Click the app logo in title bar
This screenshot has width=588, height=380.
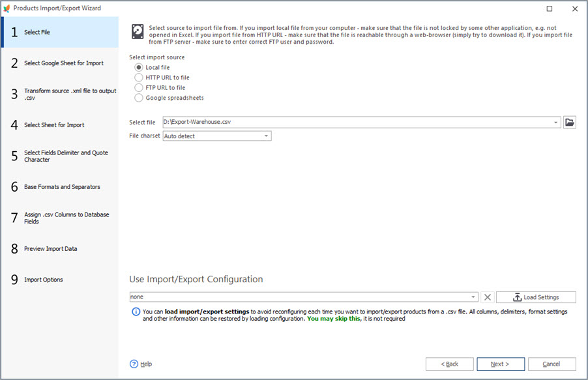point(7,8)
